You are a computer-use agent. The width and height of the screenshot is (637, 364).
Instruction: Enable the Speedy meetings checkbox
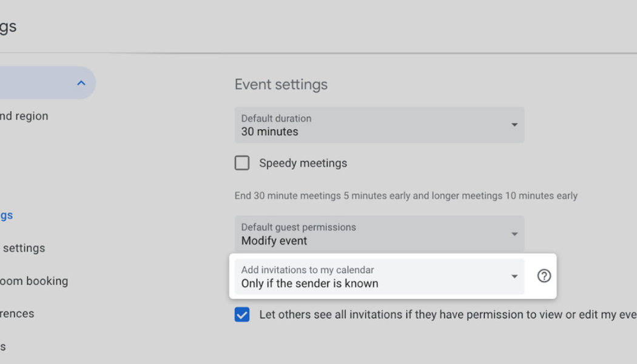pos(242,163)
